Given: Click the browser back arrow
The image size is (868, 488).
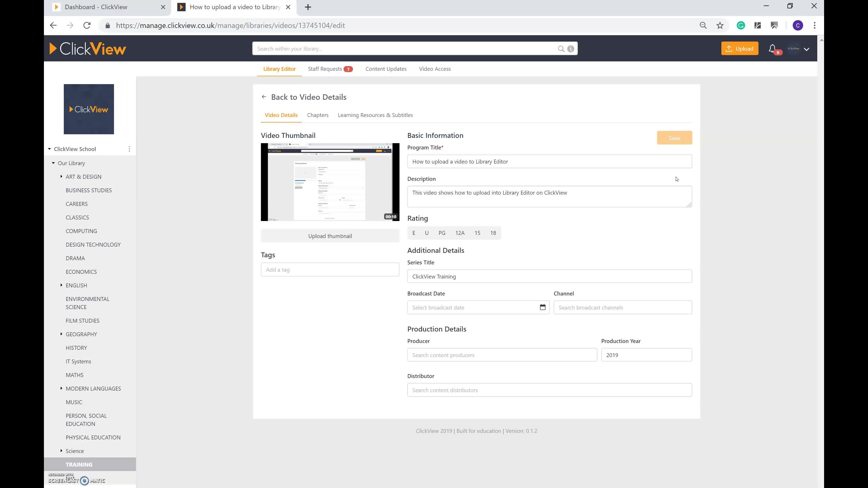Looking at the screenshot, I should (53, 26).
